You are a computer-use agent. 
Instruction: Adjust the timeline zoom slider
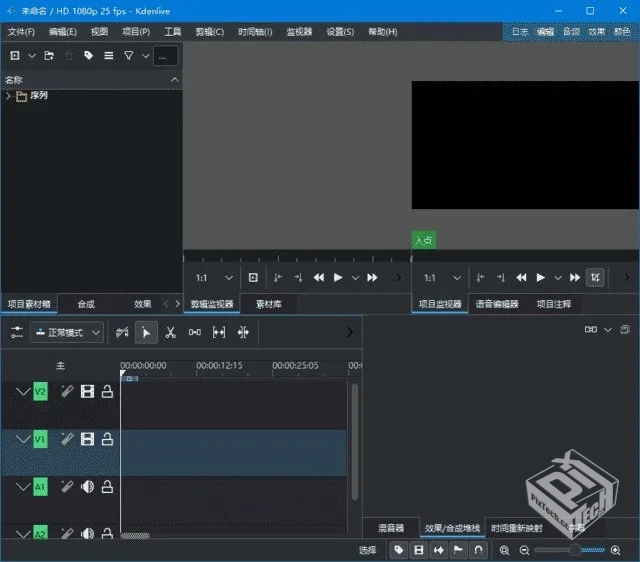tap(570, 550)
